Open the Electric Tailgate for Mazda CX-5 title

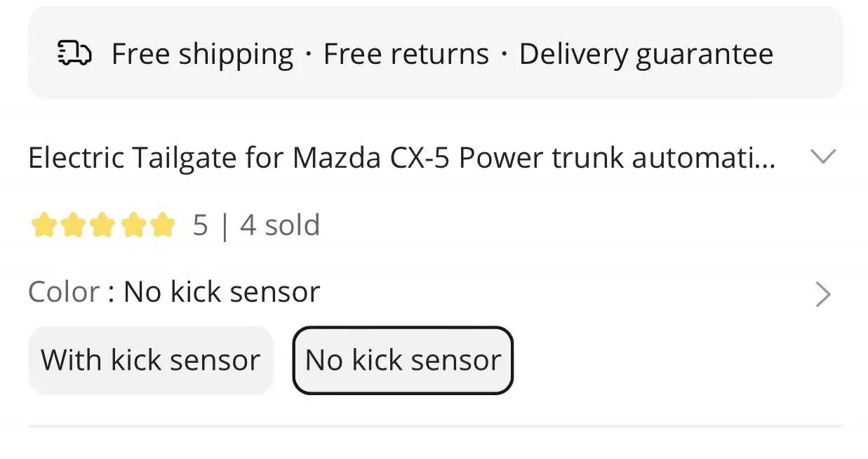click(401, 158)
